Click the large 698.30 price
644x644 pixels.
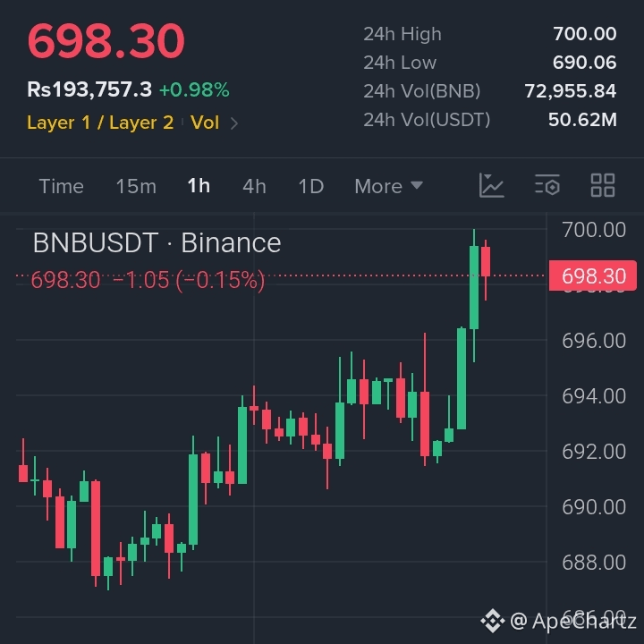(x=106, y=41)
